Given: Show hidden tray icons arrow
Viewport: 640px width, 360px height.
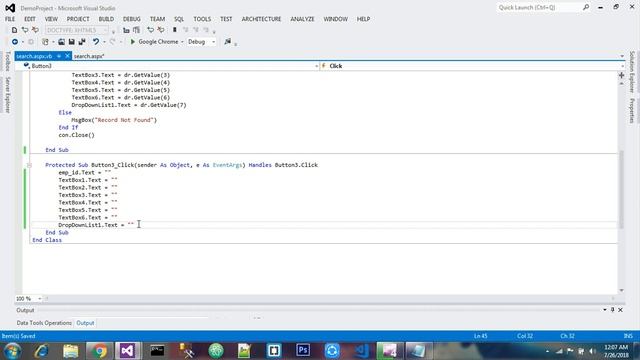Looking at the screenshot, I should point(547,351).
